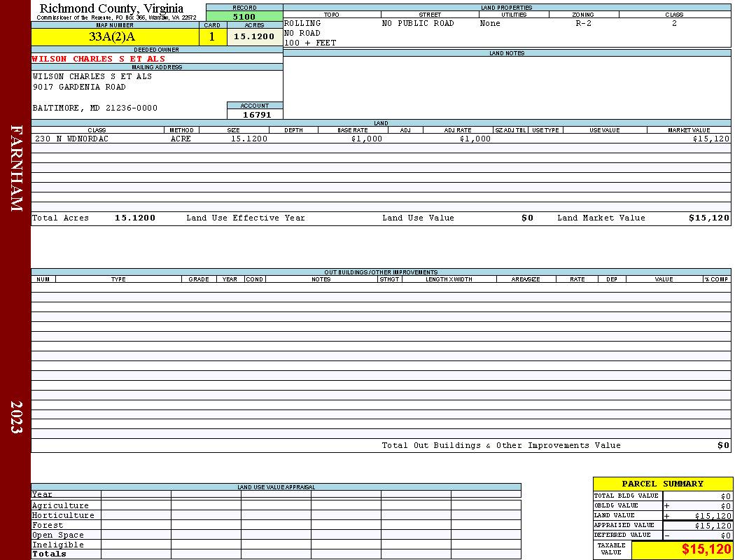Click the Land Use Value Appraisal header

(x=276, y=487)
